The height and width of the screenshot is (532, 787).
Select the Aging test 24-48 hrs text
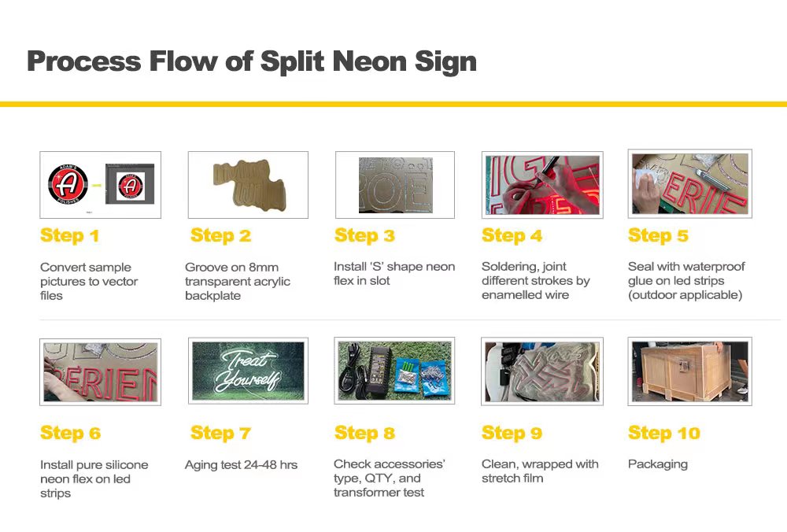pyautogui.click(x=241, y=465)
